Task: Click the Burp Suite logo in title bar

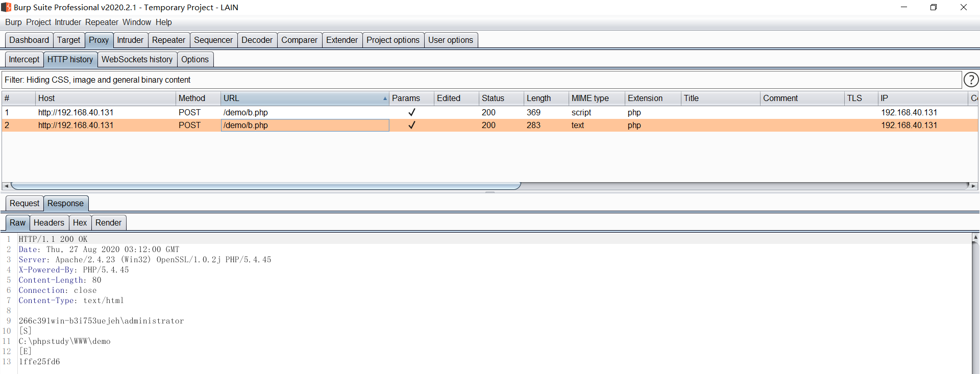Action: point(6,7)
